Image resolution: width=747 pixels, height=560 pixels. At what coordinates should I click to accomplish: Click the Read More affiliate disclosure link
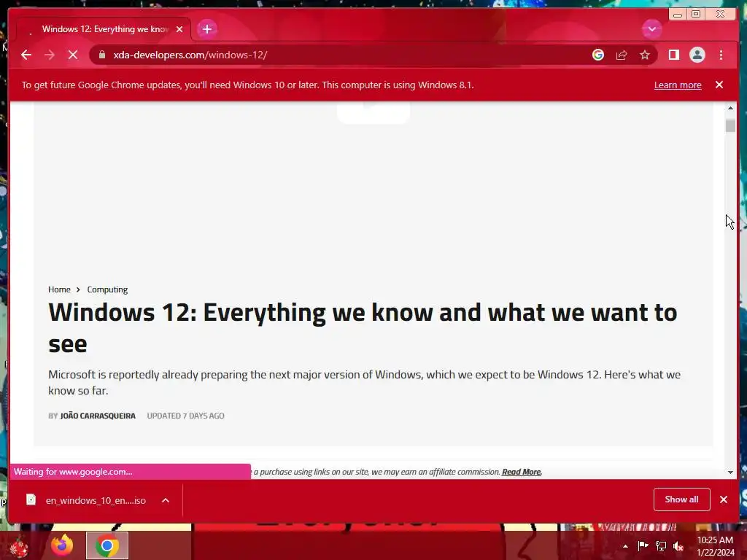point(522,472)
